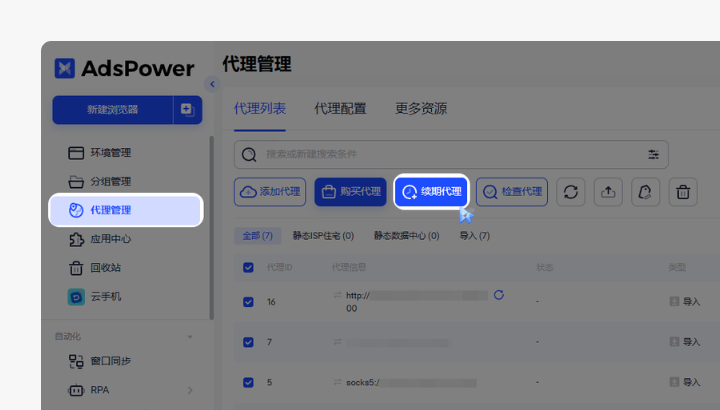Viewport: 720px width, 410px height.
Task: Click the sidebar vertical scrollbar
Action: pyautogui.click(x=211, y=228)
